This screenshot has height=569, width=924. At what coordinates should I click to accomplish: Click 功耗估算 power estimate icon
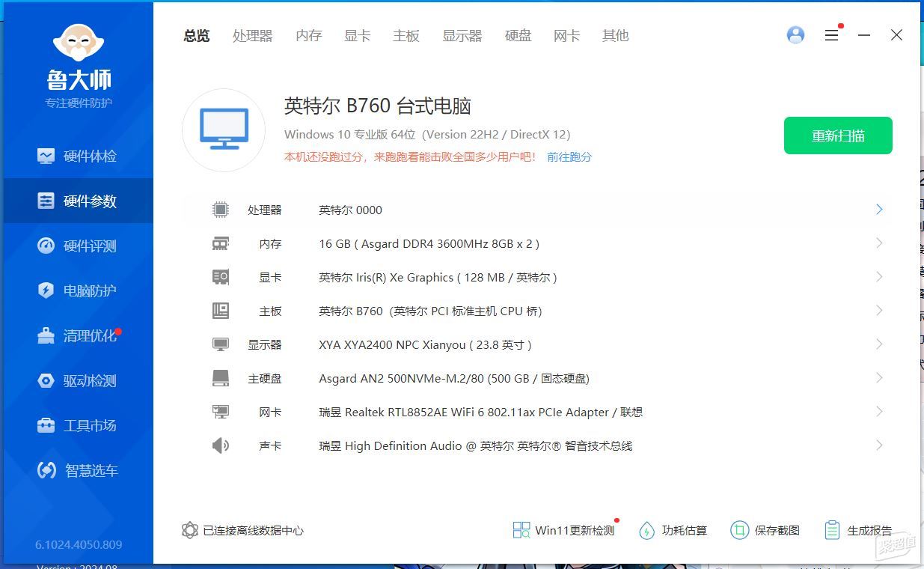pos(646,531)
